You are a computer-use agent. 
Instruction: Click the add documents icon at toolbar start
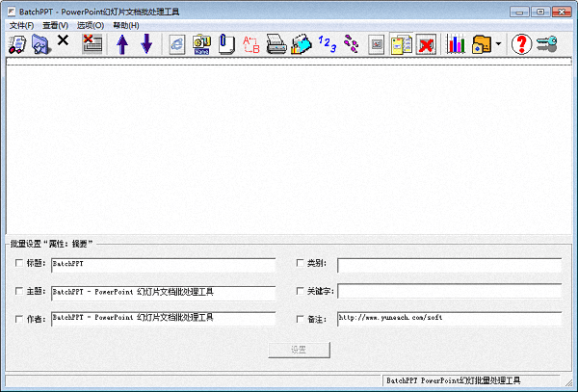coord(17,44)
